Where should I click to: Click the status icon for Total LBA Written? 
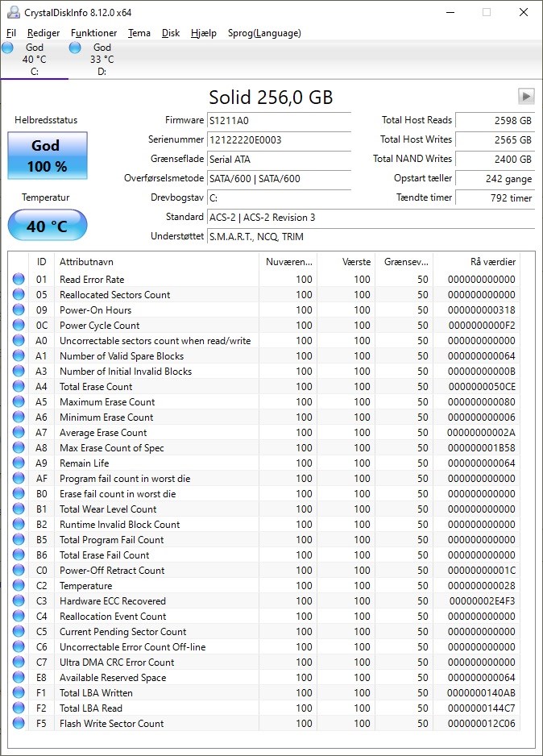click(19, 692)
